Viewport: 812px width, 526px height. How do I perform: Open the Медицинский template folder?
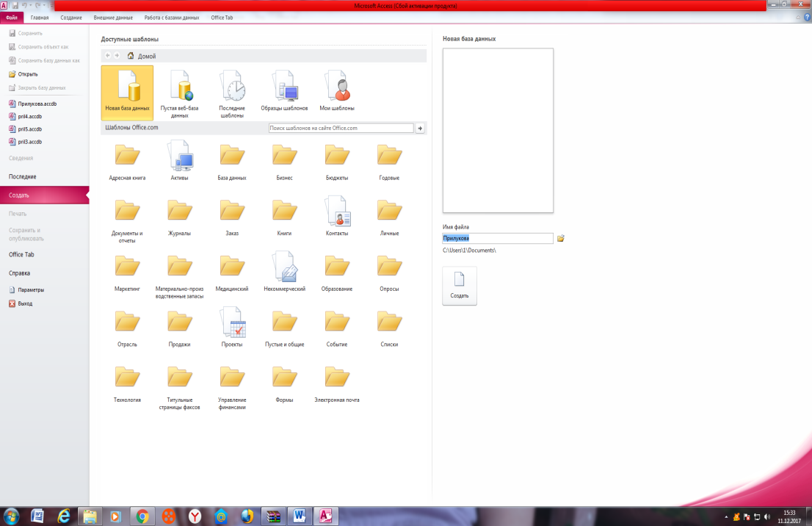231,273
